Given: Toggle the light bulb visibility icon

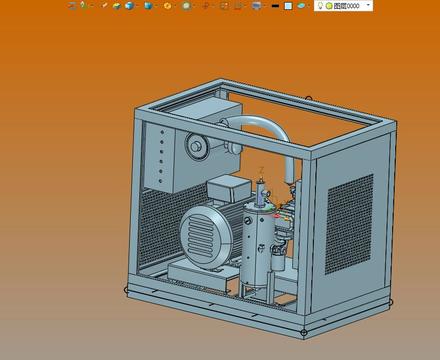Looking at the screenshot, I should click(x=320, y=6).
